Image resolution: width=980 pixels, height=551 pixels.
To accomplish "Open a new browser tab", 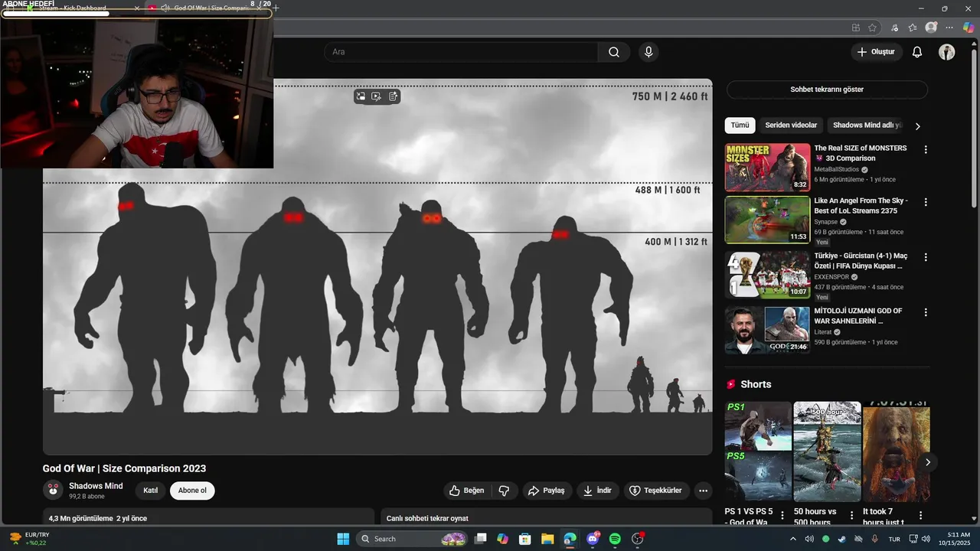I will [x=276, y=8].
